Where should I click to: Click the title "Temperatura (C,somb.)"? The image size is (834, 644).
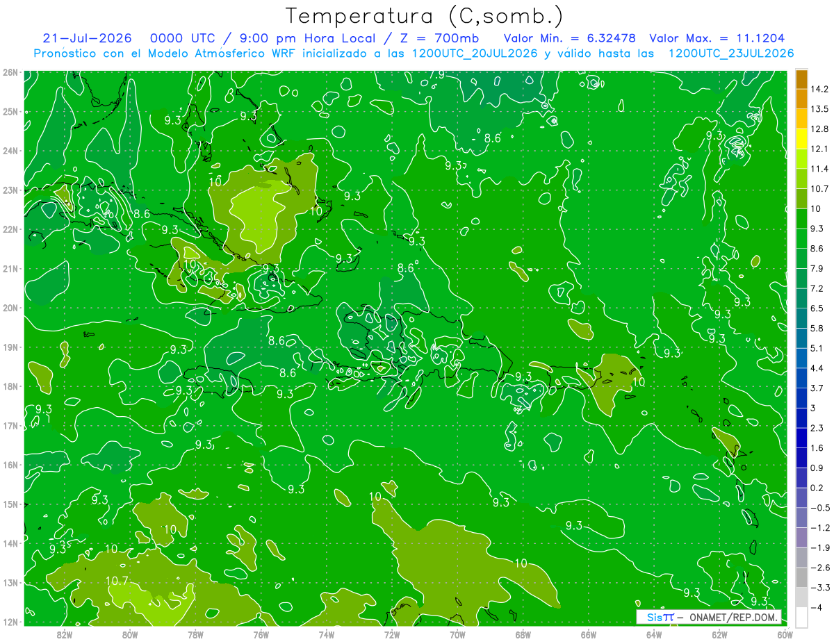pos(425,15)
